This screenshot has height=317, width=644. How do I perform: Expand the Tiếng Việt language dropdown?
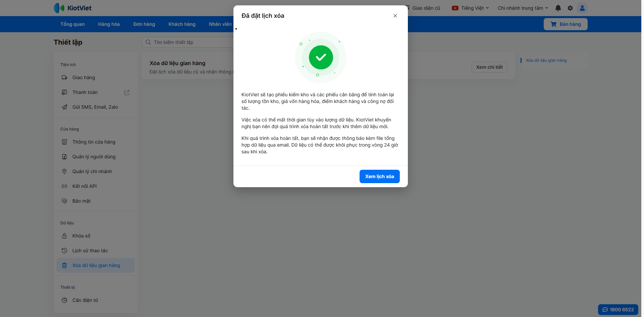[x=470, y=8]
